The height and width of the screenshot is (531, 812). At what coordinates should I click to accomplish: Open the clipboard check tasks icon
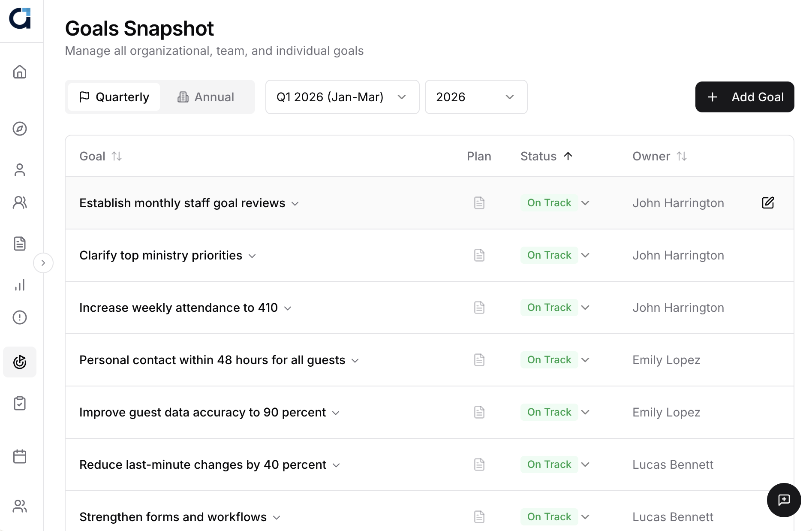20,403
